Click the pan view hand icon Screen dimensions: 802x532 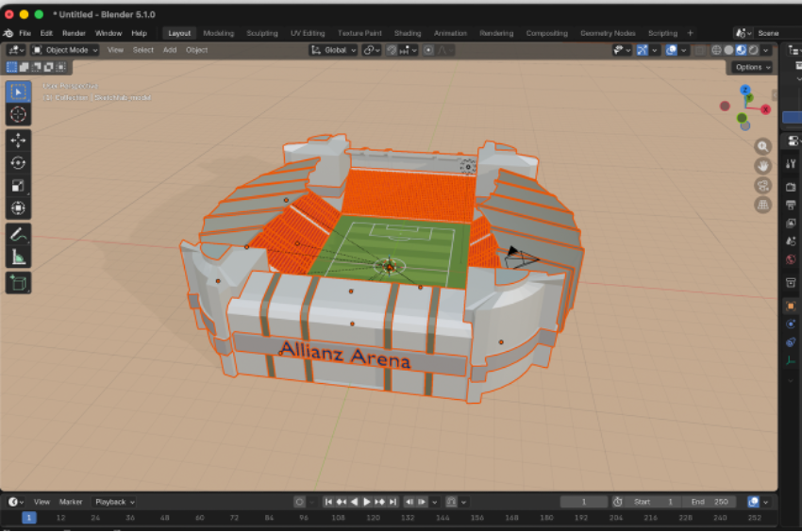point(762,166)
